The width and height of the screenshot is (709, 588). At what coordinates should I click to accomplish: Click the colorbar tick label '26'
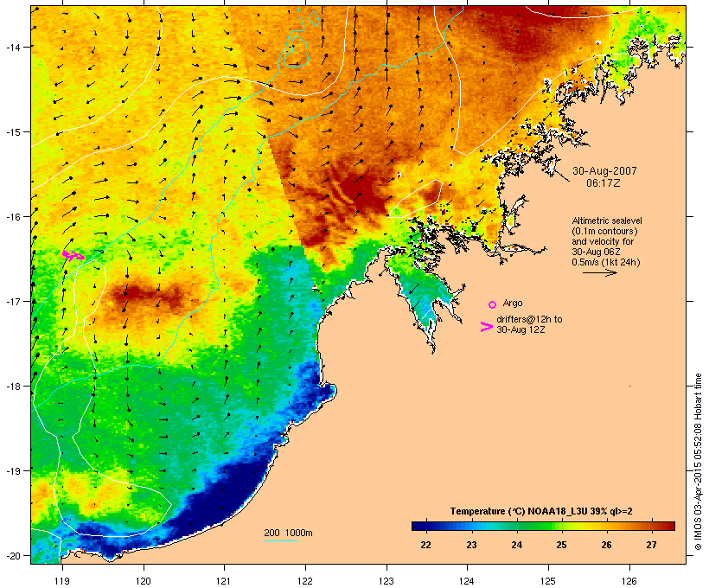(606, 545)
